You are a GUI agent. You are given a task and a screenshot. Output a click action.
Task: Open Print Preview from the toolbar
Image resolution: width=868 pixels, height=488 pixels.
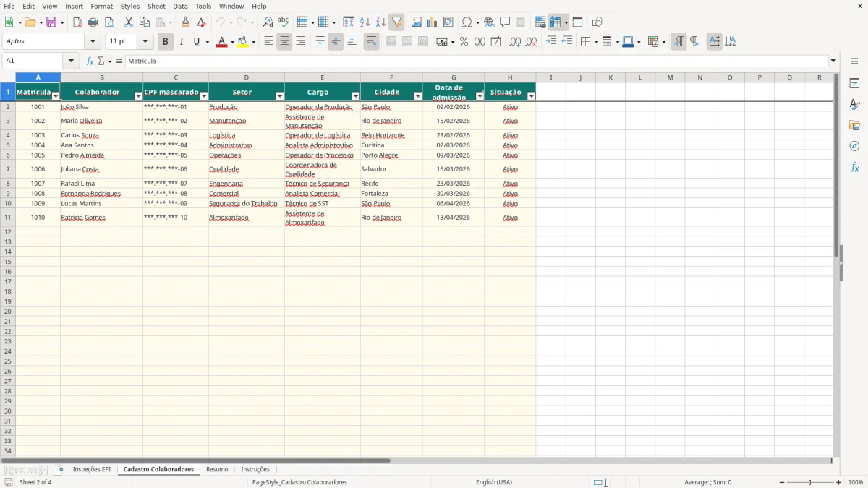click(x=109, y=22)
